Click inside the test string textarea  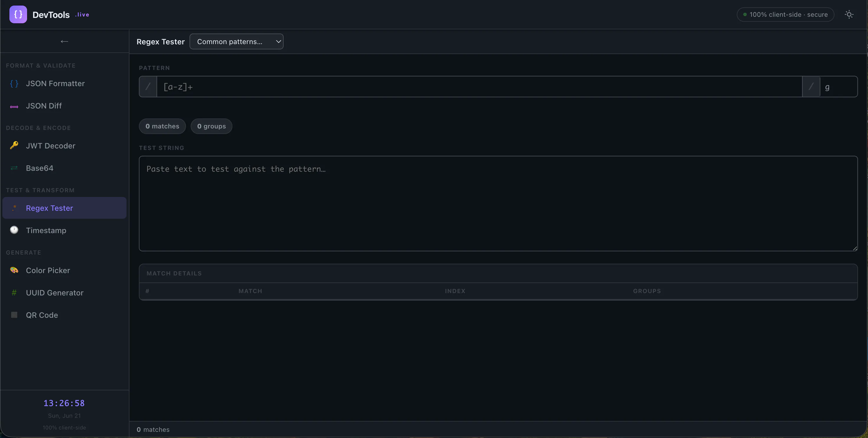click(498, 203)
